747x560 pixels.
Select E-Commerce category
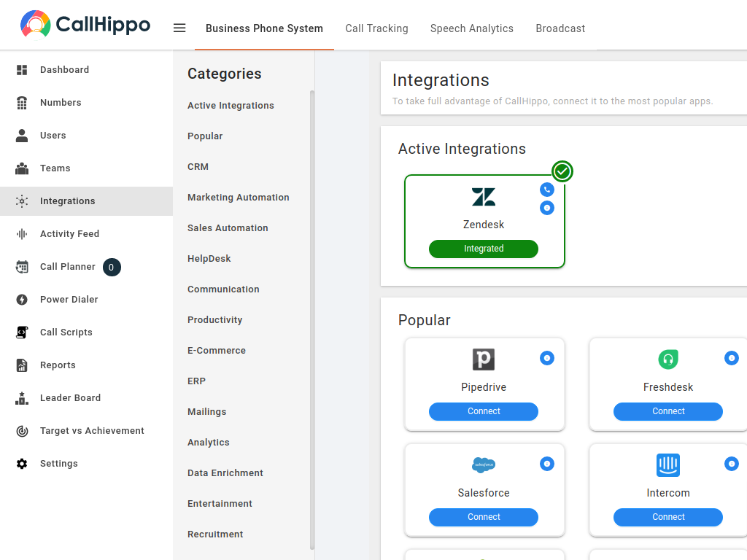click(x=216, y=351)
